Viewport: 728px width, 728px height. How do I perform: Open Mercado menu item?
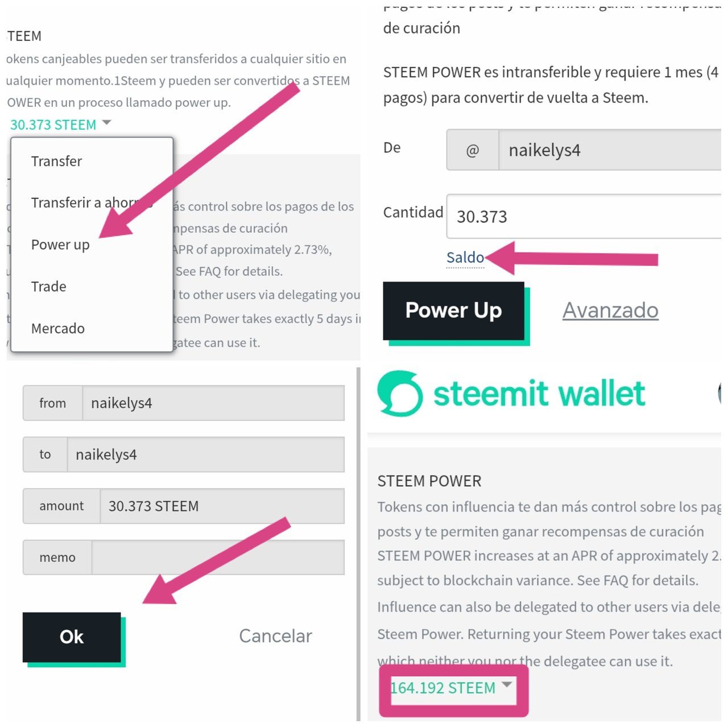[x=58, y=329]
